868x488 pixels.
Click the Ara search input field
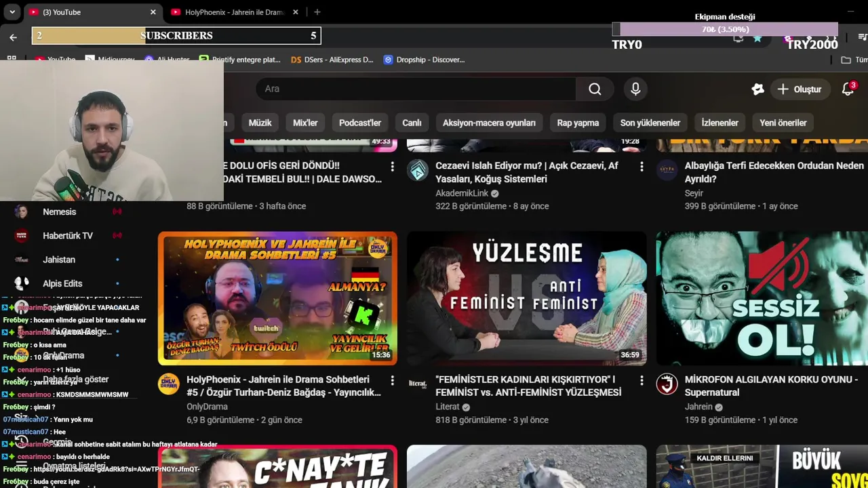point(416,89)
